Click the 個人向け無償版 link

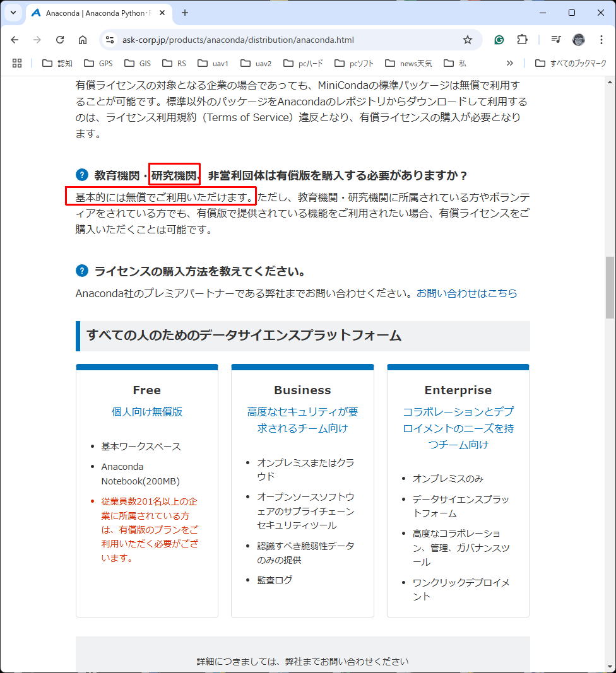(x=147, y=412)
